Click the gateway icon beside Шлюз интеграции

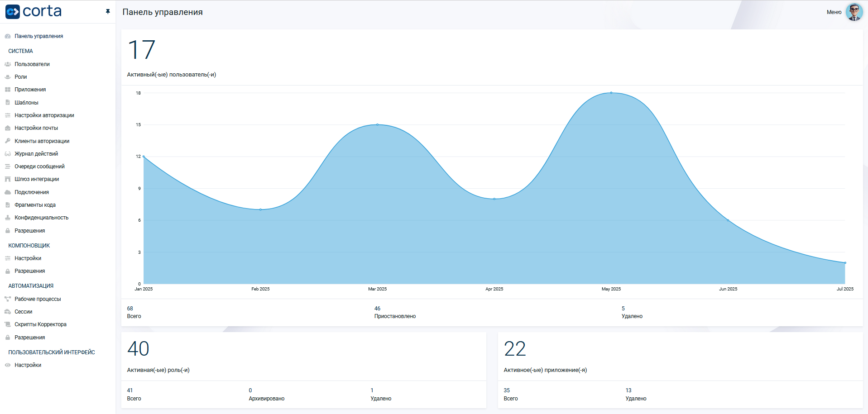[8, 179]
